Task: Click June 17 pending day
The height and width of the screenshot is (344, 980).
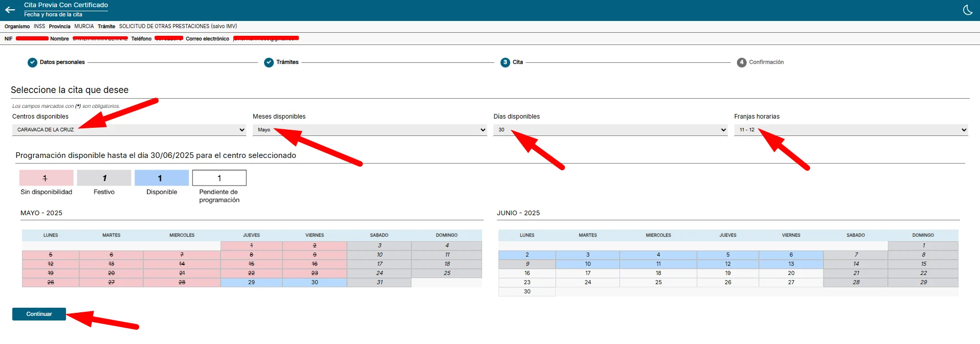Action: tap(588, 273)
